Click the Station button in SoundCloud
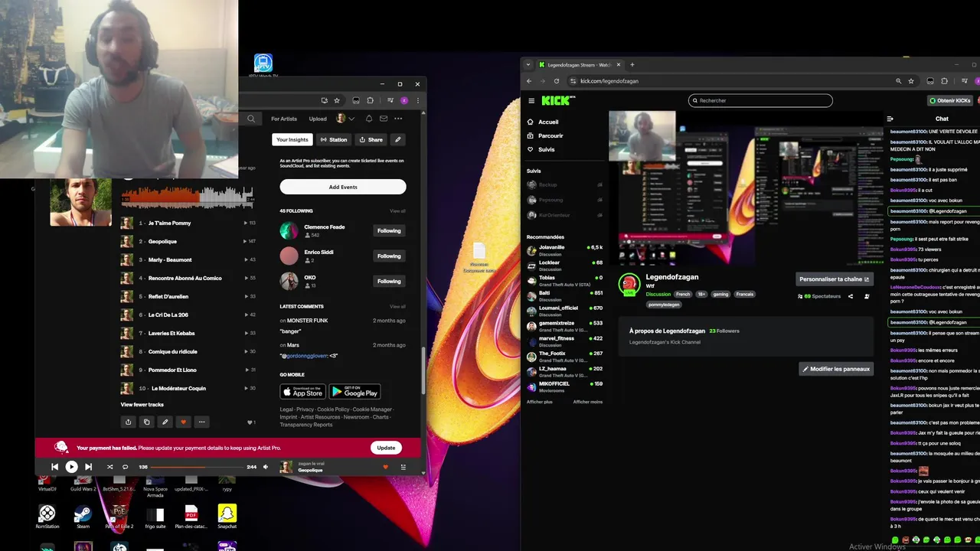This screenshot has height=551, width=980. pyautogui.click(x=334, y=139)
